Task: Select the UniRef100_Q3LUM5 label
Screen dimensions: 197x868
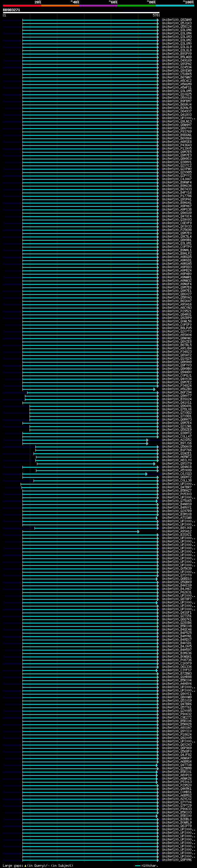Action: 177,91
